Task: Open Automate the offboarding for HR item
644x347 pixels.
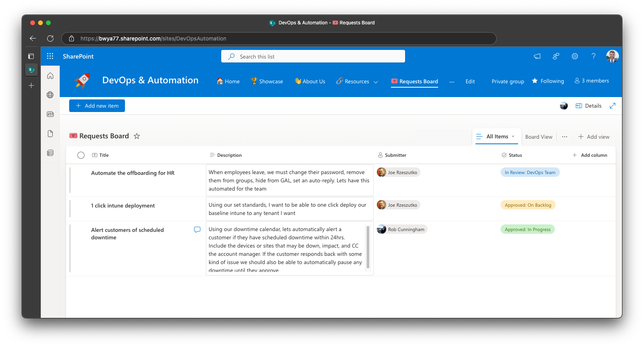Action: [x=133, y=173]
